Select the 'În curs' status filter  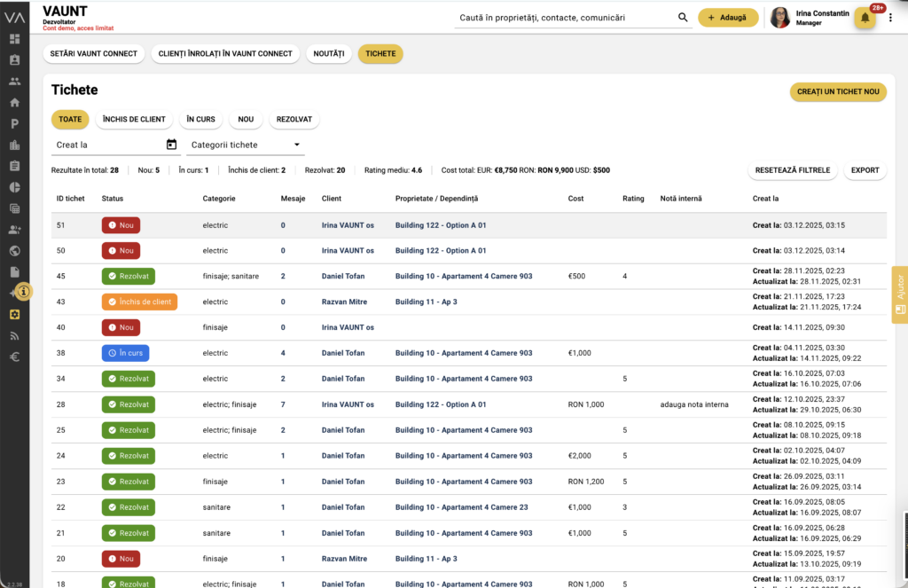200,119
